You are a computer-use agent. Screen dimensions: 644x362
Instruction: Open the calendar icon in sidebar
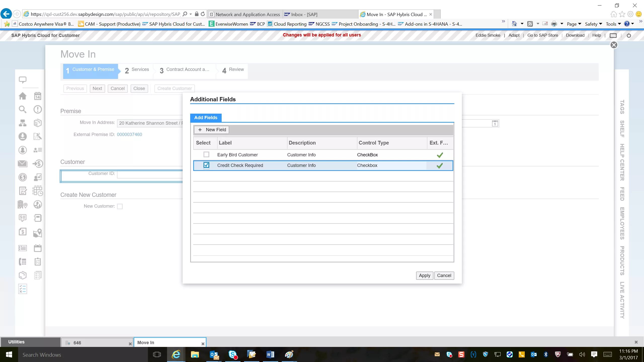point(37,96)
